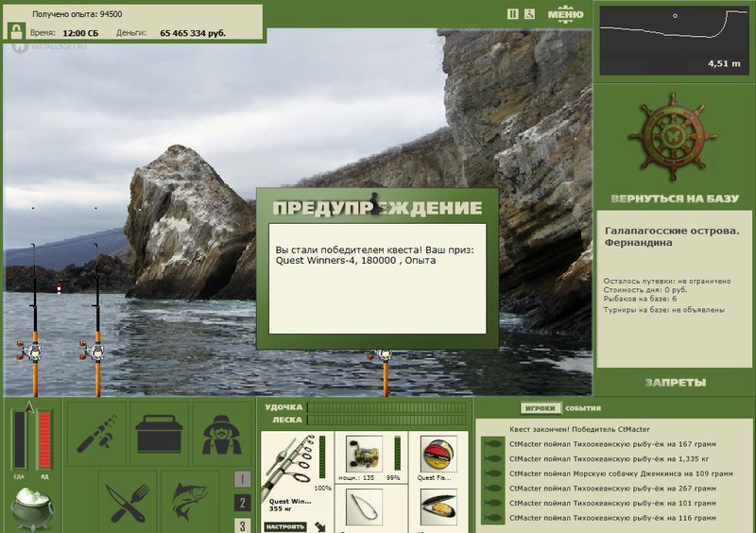756x533 pixels.
Task: Click the time value 12:00 СБ
Action: [80, 33]
